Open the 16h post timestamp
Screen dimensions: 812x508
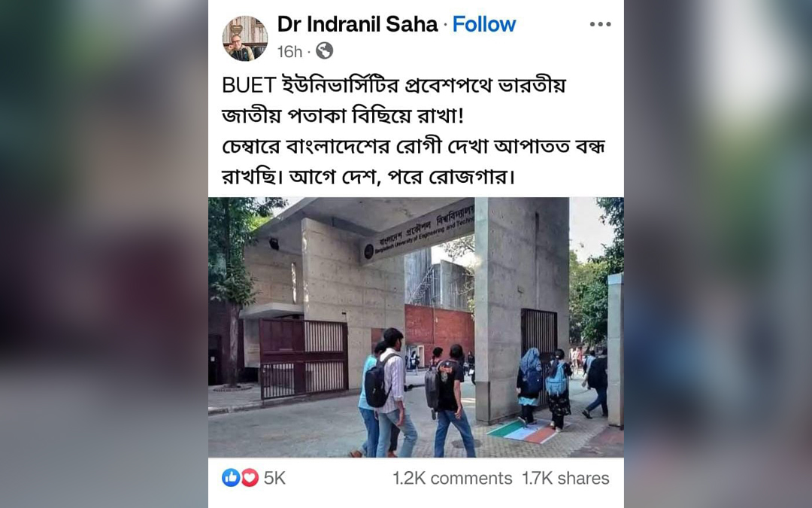(x=289, y=51)
